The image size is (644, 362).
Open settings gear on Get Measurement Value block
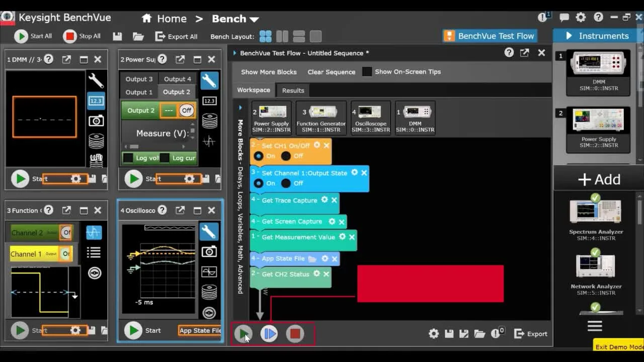342,237
